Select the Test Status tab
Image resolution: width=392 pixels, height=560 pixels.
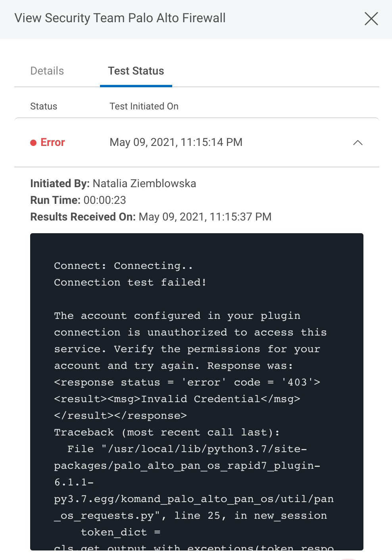point(136,71)
